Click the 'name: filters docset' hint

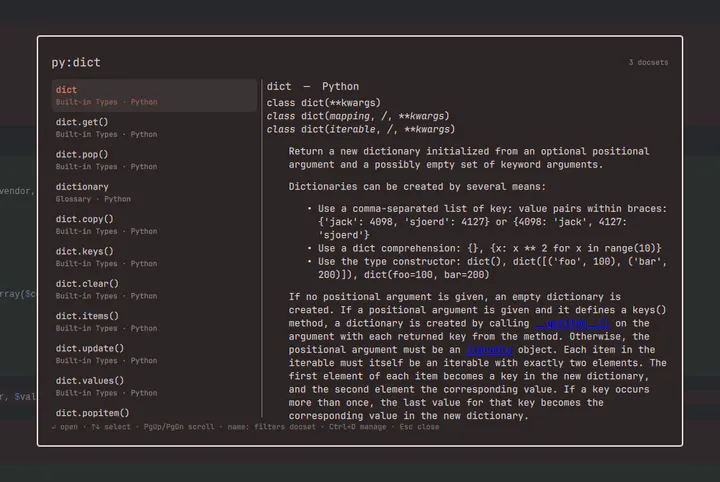[x=271, y=427]
